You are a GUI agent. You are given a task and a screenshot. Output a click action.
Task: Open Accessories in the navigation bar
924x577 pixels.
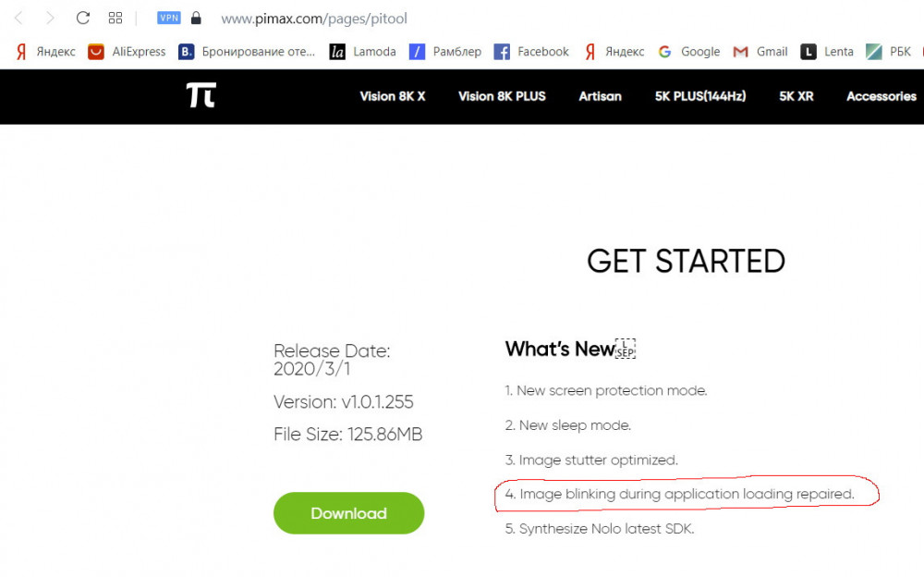[x=881, y=96]
